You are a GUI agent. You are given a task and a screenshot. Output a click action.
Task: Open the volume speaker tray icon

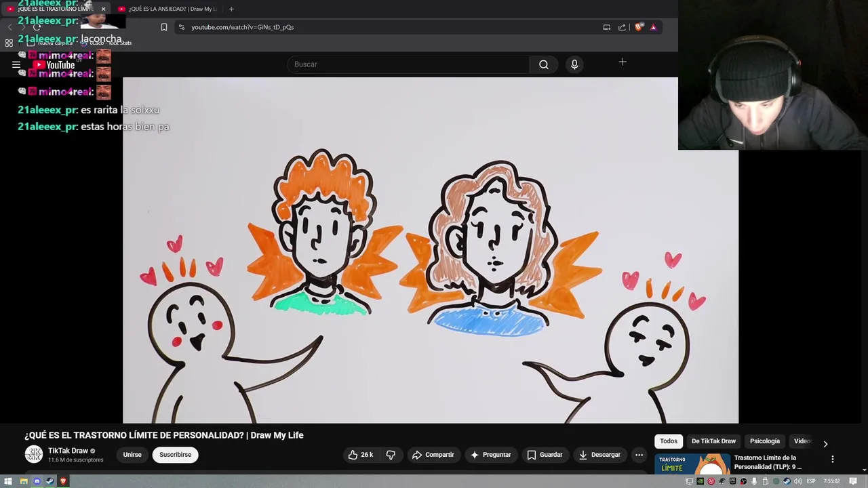pyautogui.click(x=797, y=481)
